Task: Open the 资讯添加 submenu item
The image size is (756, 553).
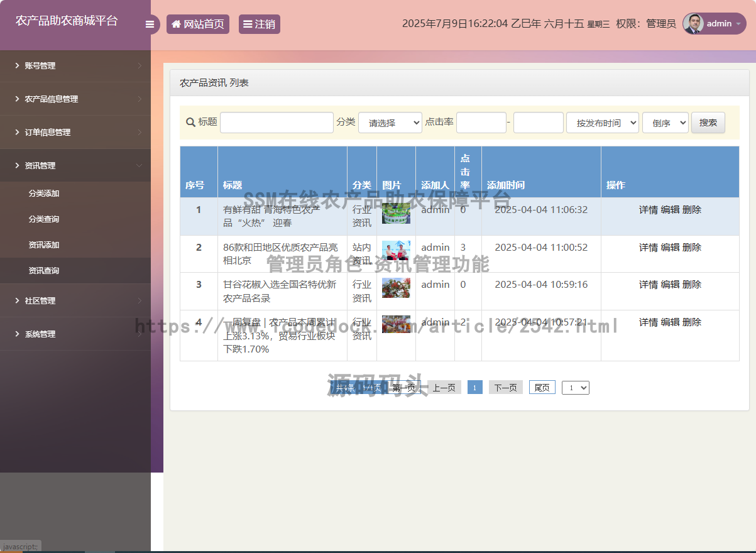Action: (75, 245)
